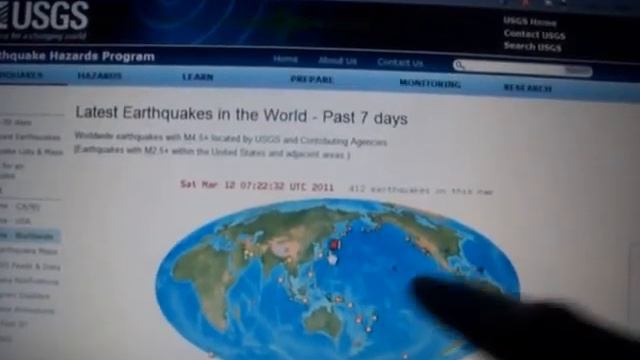Focus the site search field
The image size is (640, 360).
point(514,67)
